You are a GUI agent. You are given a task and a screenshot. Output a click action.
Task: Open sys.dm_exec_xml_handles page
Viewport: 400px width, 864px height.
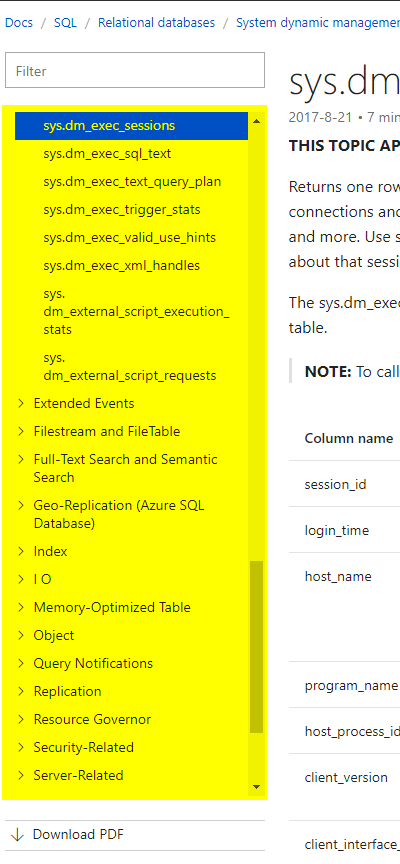tap(121, 266)
